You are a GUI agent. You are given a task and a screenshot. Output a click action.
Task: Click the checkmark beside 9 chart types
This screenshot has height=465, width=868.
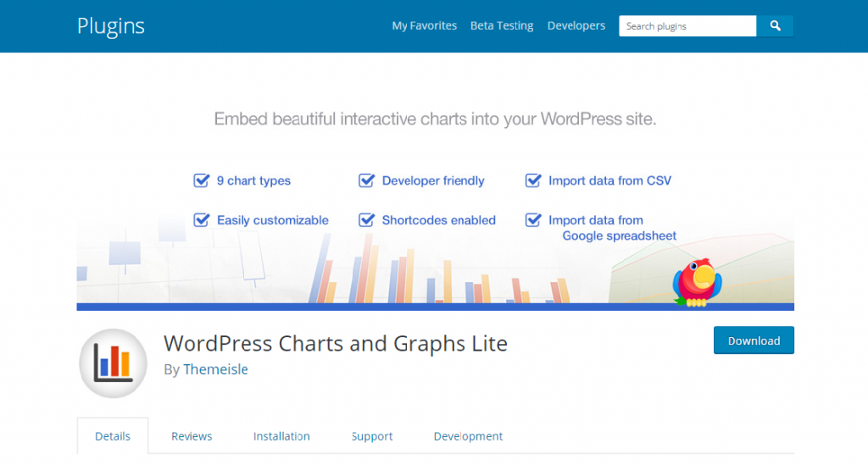(202, 180)
